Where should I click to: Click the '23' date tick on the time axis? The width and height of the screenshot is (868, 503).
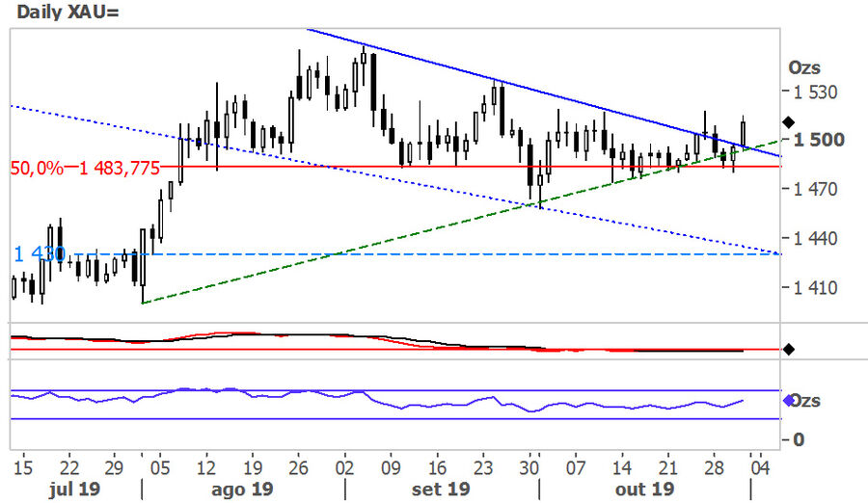coord(483,468)
